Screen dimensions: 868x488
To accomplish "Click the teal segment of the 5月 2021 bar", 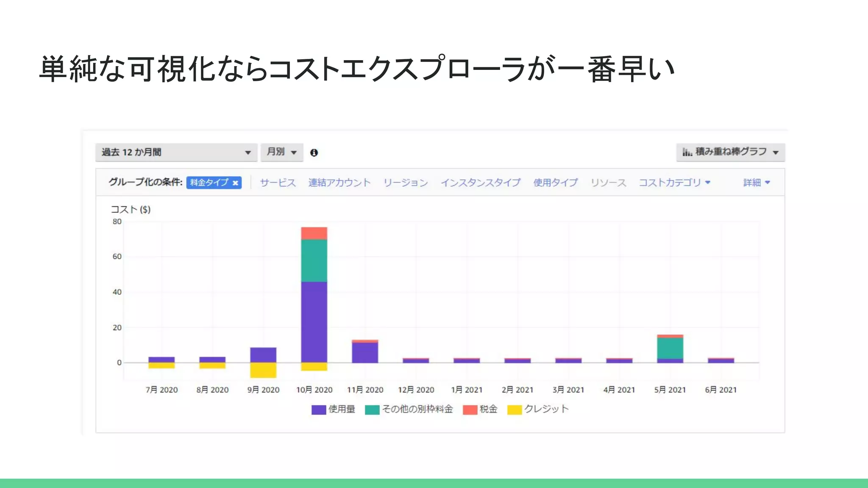I will pos(670,348).
